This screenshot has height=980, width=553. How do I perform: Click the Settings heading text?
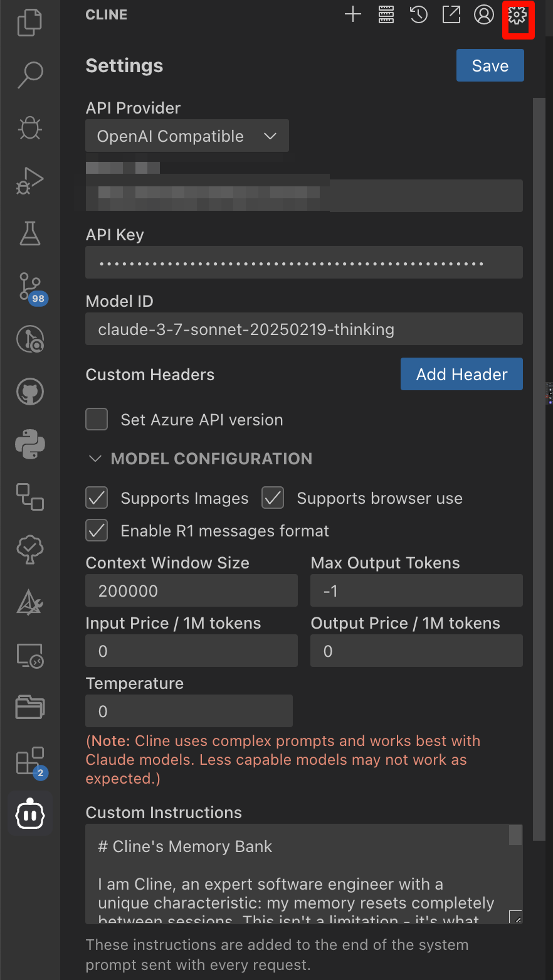[124, 65]
